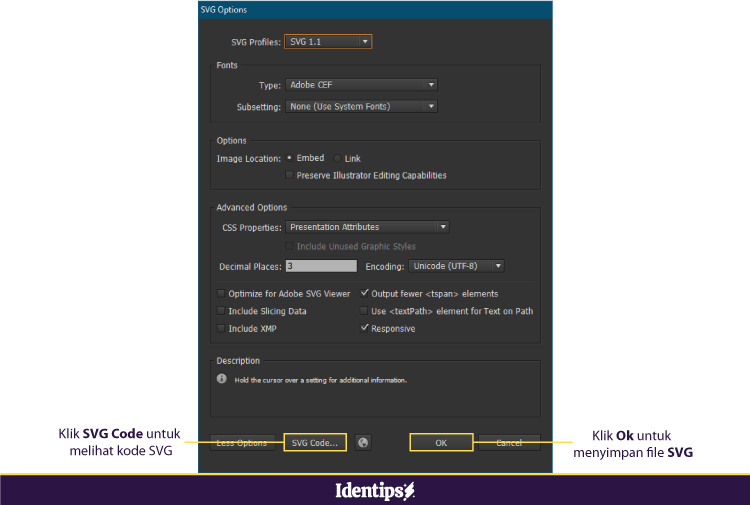The image size is (750, 505).
Task: Click the Decimal Places input field
Action: 321,266
